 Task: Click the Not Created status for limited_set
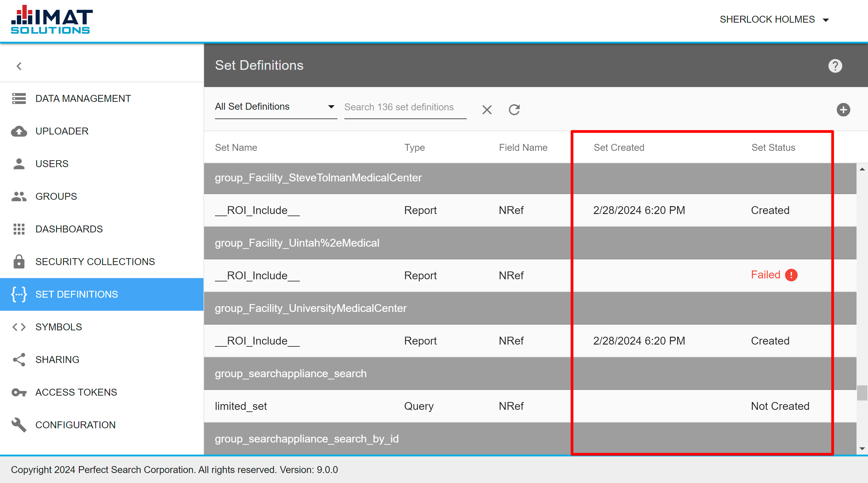[780, 406]
